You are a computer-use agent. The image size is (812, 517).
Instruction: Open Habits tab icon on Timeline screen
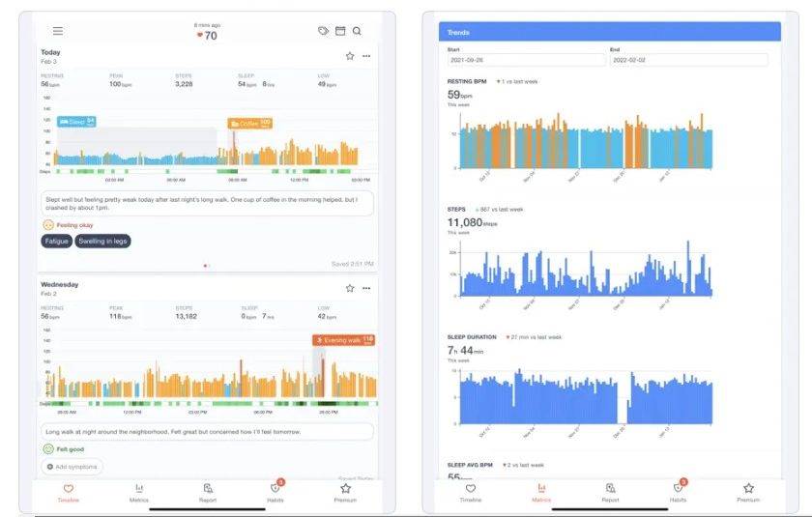(275, 491)
